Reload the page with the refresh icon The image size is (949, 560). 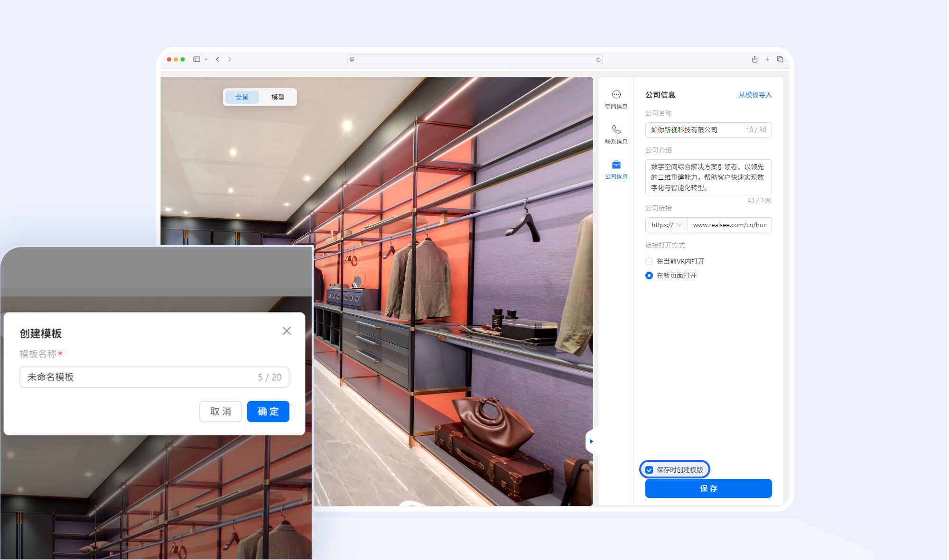coord(598,60)
